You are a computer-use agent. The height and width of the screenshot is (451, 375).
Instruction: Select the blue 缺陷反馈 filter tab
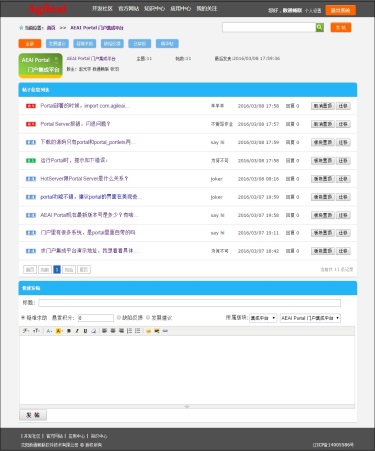coord(112,44)
